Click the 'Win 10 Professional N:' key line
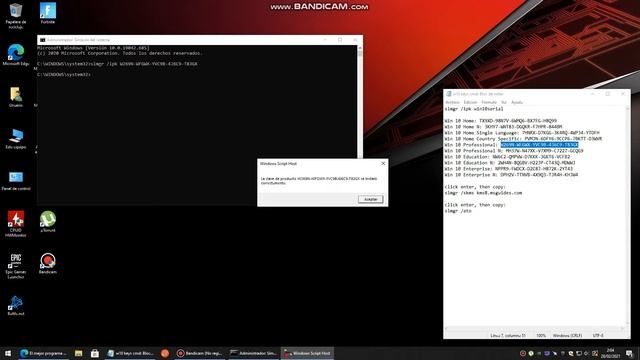The width and height of the screenshot is (640, 360). point(514,151)
